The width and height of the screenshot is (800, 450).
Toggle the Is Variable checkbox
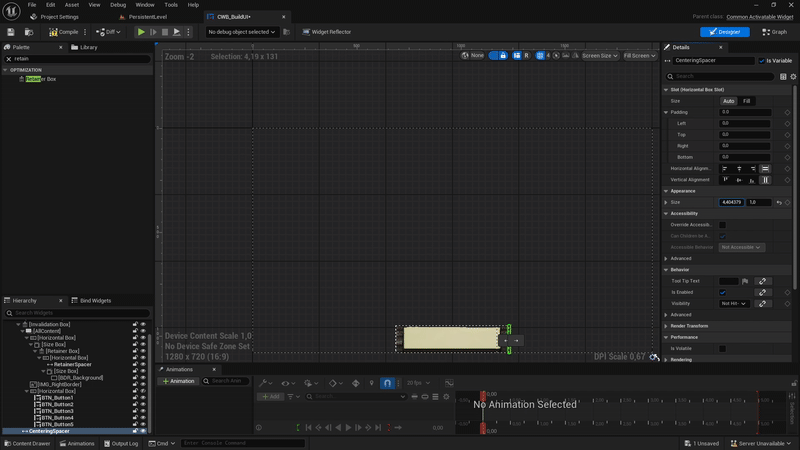click(x=762, y=61)
